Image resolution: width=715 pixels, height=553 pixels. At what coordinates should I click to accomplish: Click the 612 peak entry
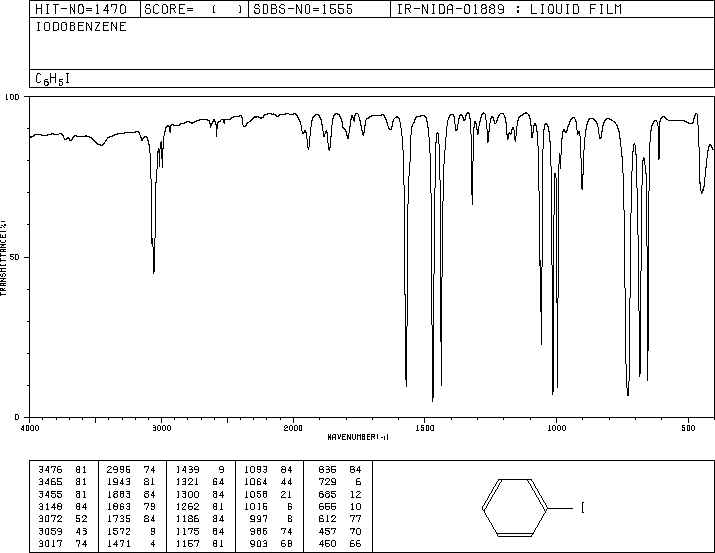point(327,519)
